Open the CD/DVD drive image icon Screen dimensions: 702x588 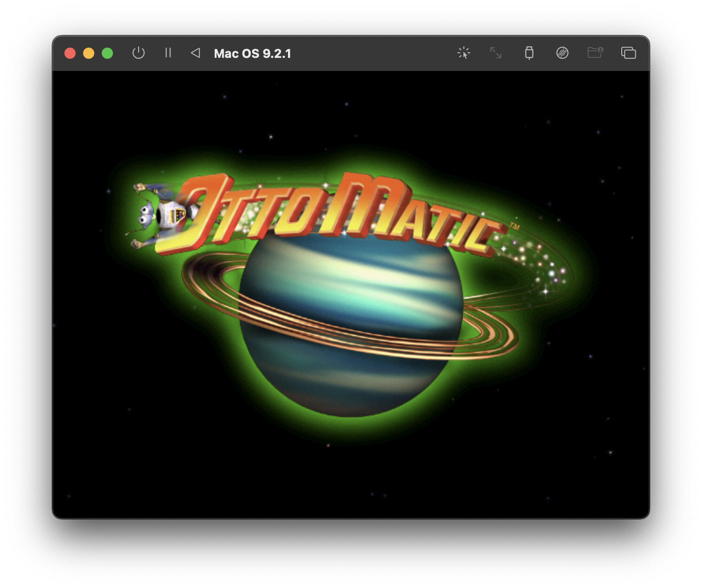click(x=562, y=53)
